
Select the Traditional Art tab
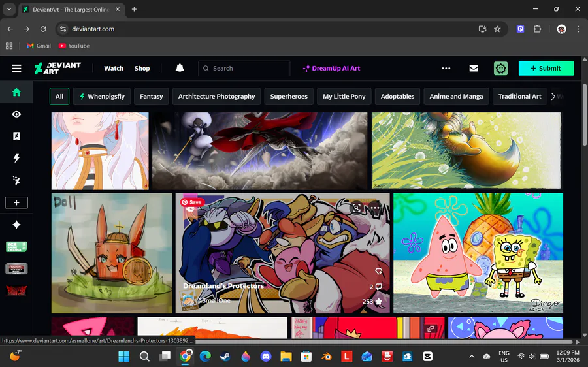click(x=520, y=97)
